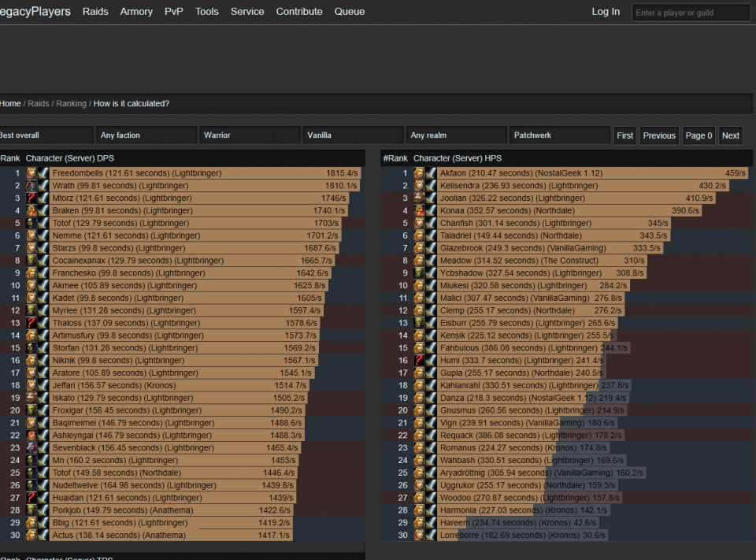Click the race portrait icon beside Lorreborre
The height and width of the screenshot is (560, 756).
tap(419, 536)
